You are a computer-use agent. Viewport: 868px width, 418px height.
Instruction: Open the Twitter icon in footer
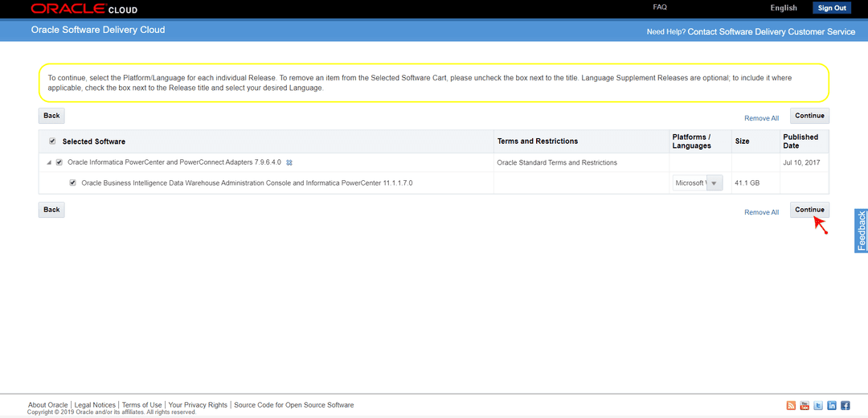coord(818,405)
